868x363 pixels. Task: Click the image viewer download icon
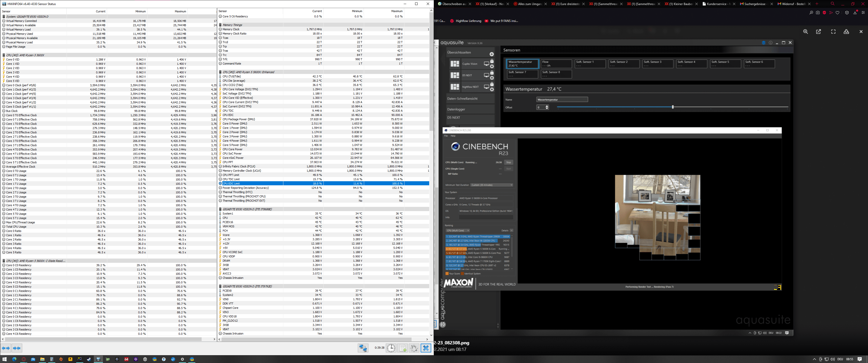point(846,32)
